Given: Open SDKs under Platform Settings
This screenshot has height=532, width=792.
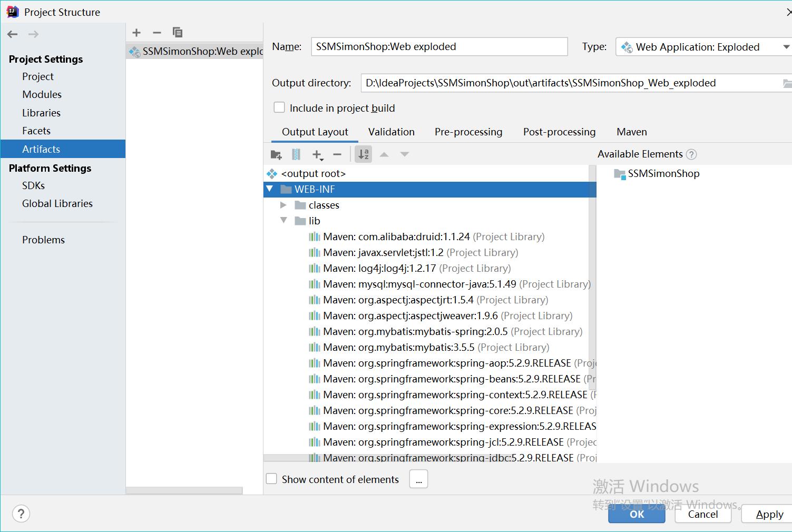Looking at the screenshot, I should pos(33,185).
